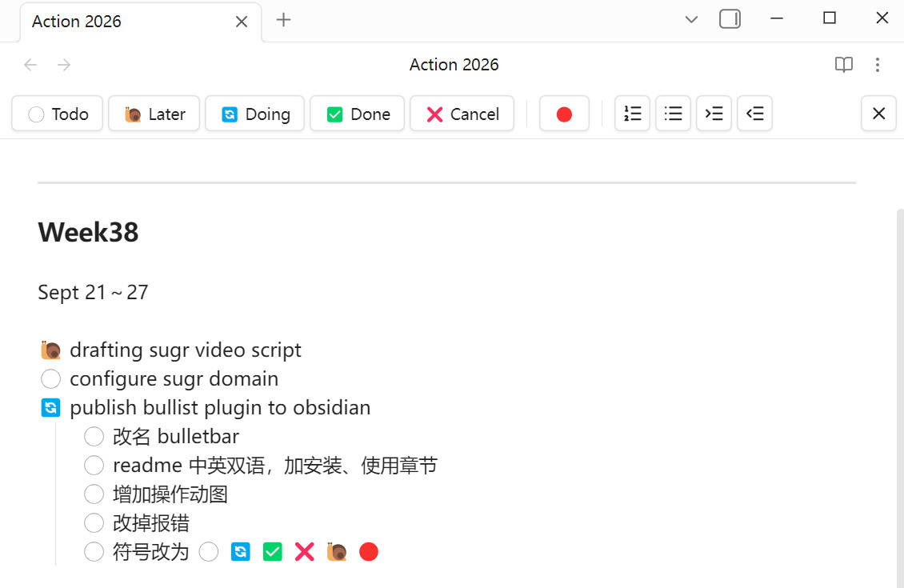Indent the current list item

tap(714, 114)
